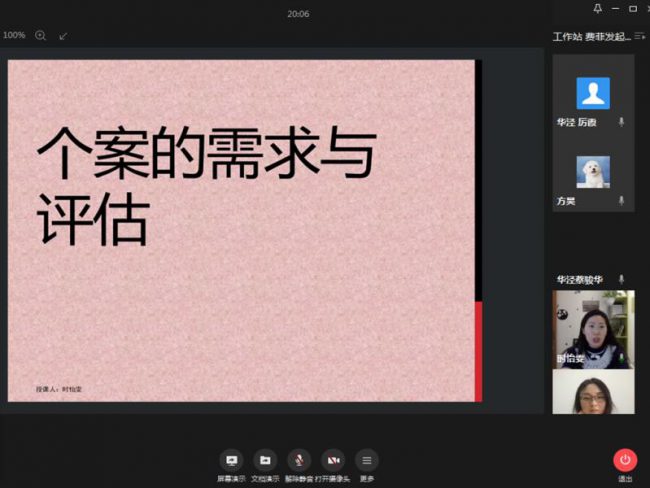This screenshot has height=488, width=650.
Task: Select 方昊's dog avatar
Action: (x=593, y=171)
